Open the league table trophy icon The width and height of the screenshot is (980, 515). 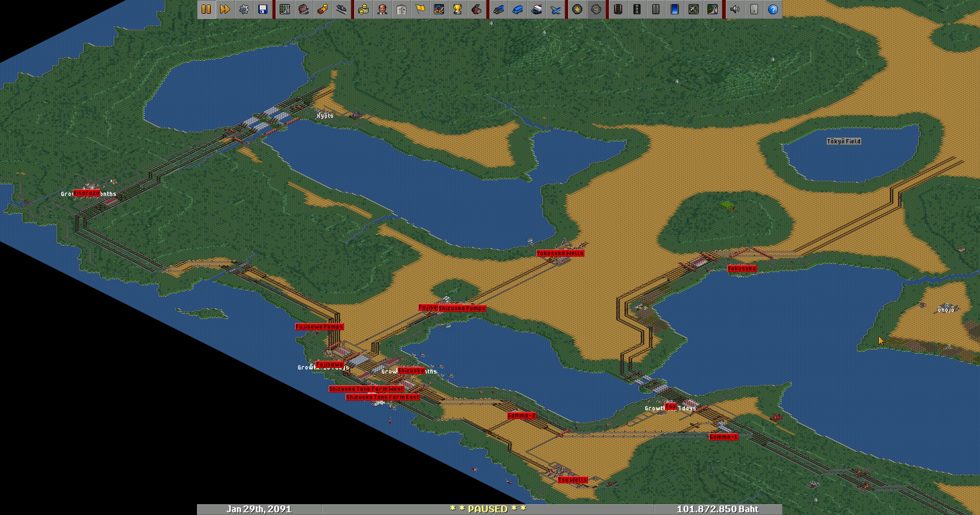pyautogui.click(x=458, y=9)
